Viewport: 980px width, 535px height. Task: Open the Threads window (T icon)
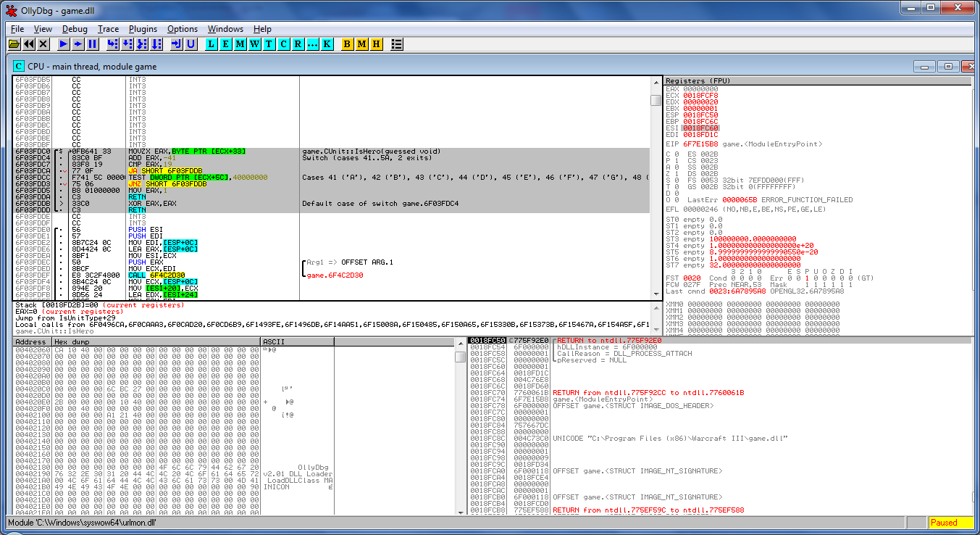269,44
